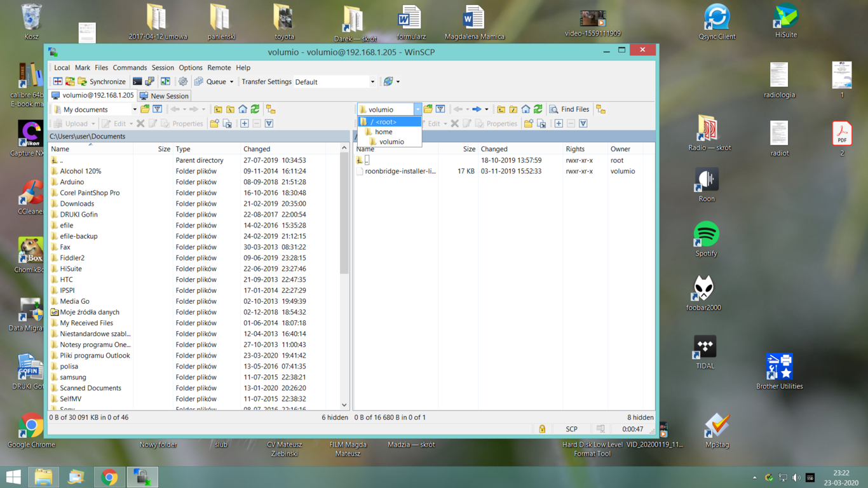Refresh the local panel
The height and width of the screenshot is (488, 868).
tap(255, 109)
